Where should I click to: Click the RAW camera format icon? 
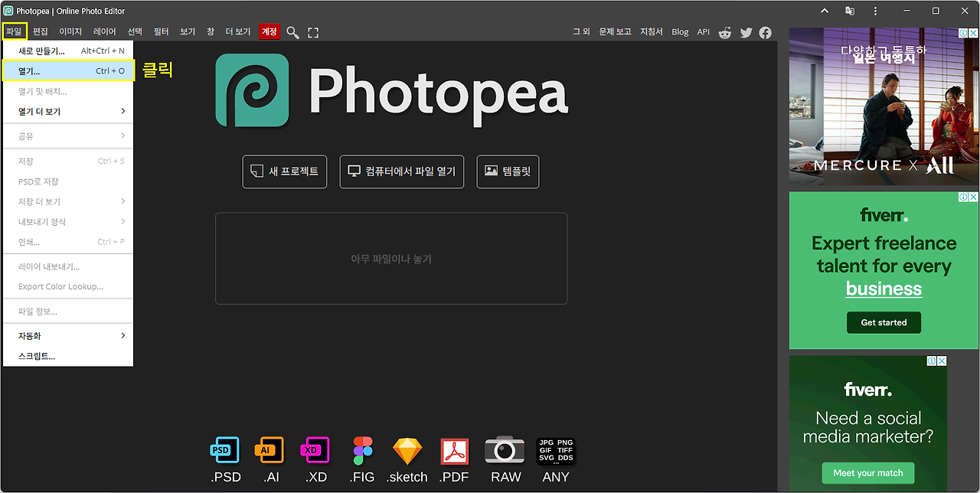[x=505, y=450]
